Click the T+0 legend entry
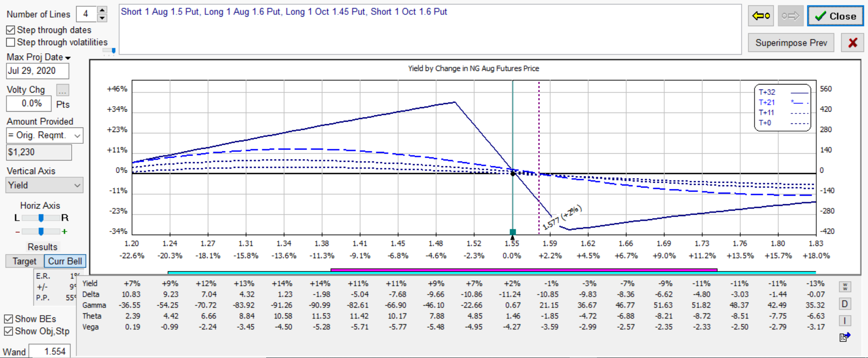 (x=783, y=123)
